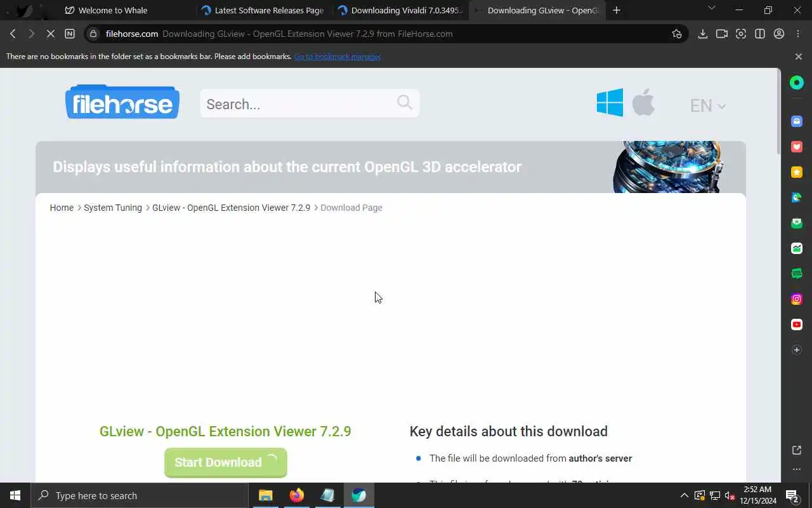Click the FileHorse logo
812x508 pixels.
click(122, 102)
